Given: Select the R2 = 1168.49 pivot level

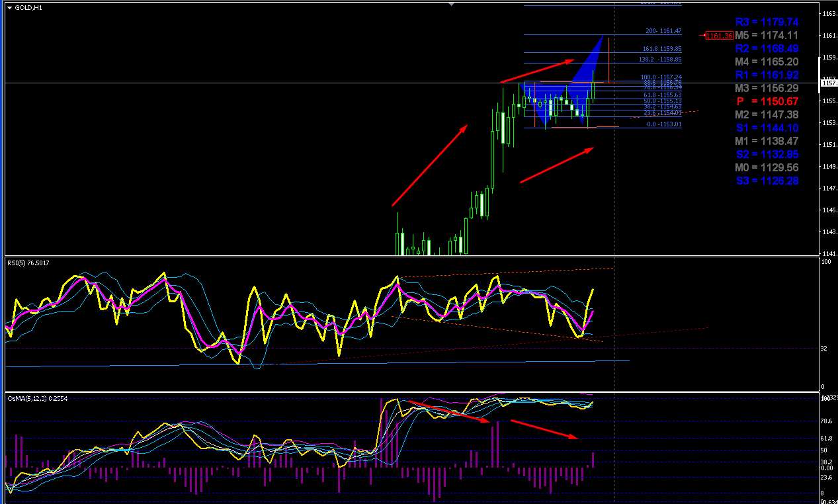Looking at the screenshot, I should 767,48.
